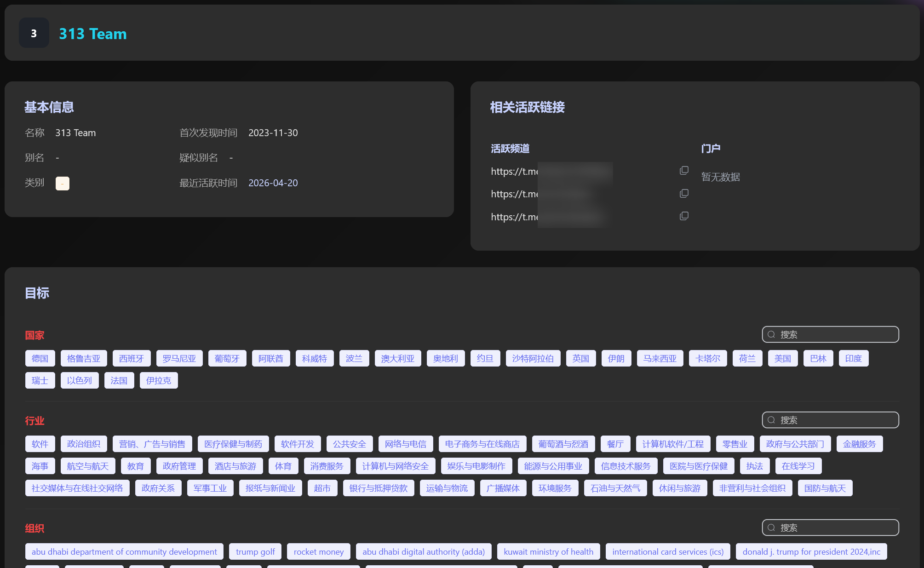
Task: Select the 以色列 country tag
Action: pyautogui.click(x=79, y=380)
